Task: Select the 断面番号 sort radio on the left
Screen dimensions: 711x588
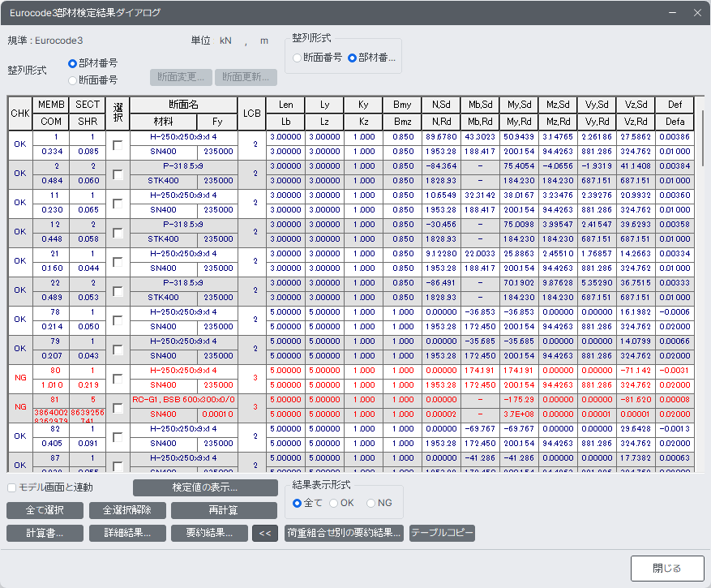Action: tap(72, 81)
